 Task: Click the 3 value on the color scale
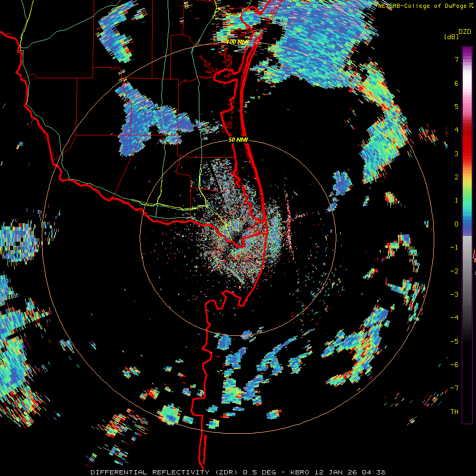click(x=456, y=153)
